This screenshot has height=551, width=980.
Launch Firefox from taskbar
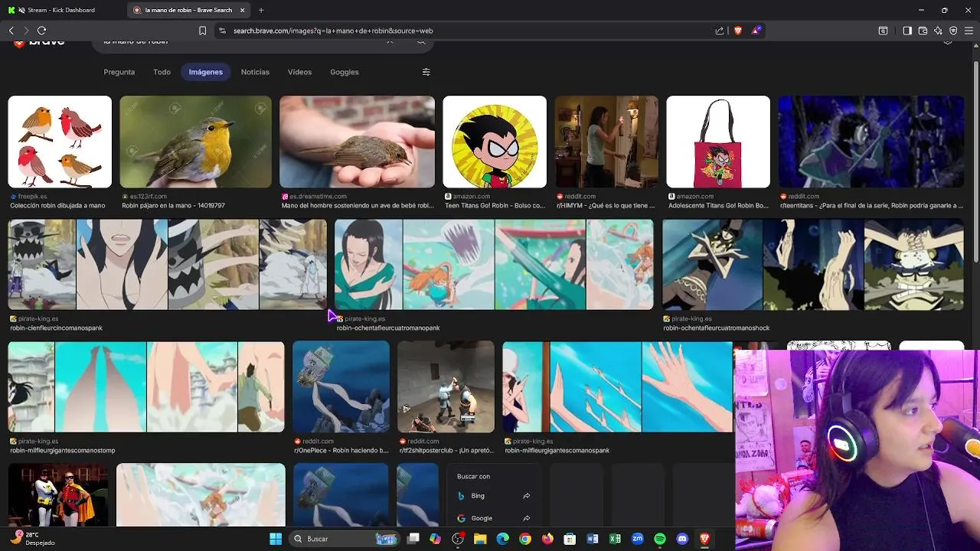(547, 539)
